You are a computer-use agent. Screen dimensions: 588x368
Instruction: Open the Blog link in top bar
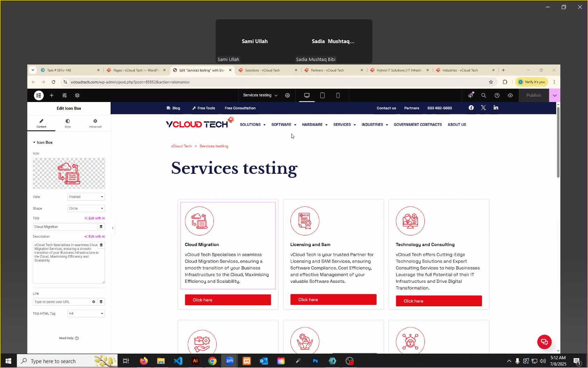click(173, 108)
